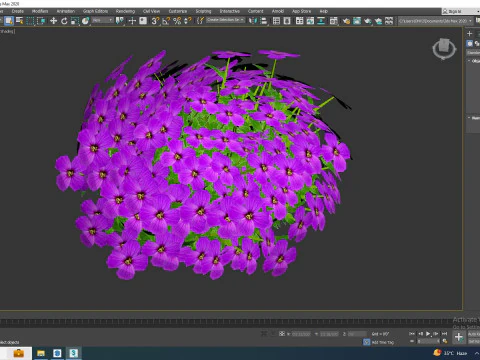This screenshot has width=480, height=360.
Task: Open Select by Name dialog
Action: click(x=20, y=21)
